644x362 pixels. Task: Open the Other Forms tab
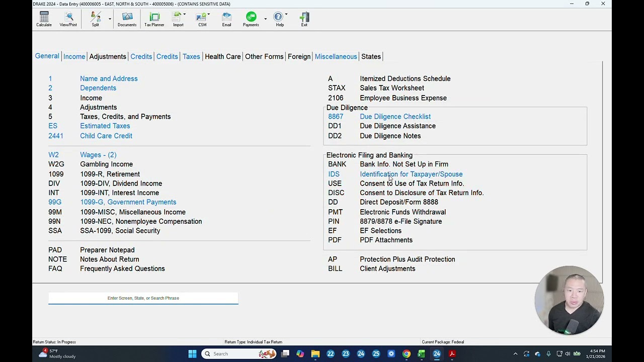click(264, 57)
